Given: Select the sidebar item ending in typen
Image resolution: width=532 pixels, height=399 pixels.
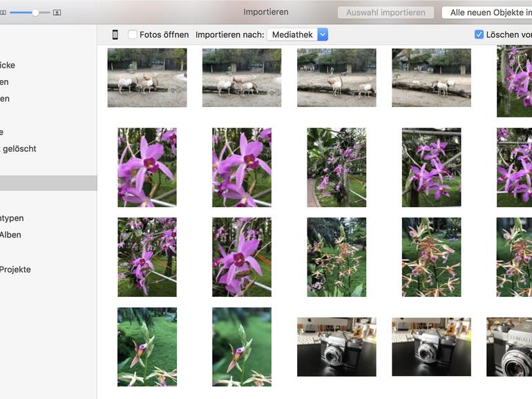Looking at the screenshot, I should [x=12, y=218].
